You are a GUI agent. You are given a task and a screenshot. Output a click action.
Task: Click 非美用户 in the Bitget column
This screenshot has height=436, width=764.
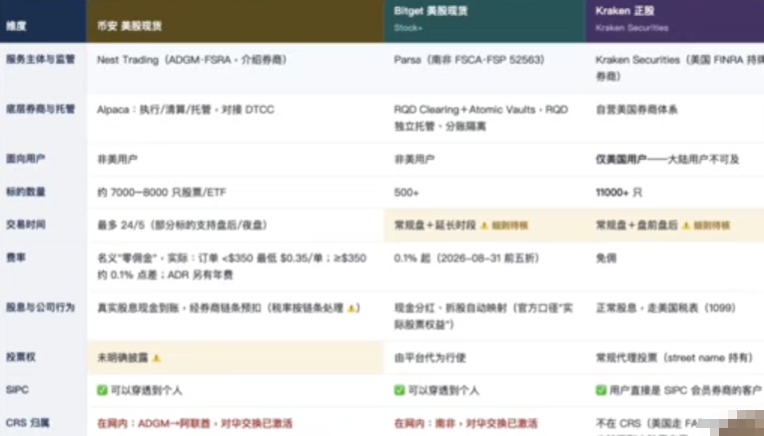pos(414,159)
